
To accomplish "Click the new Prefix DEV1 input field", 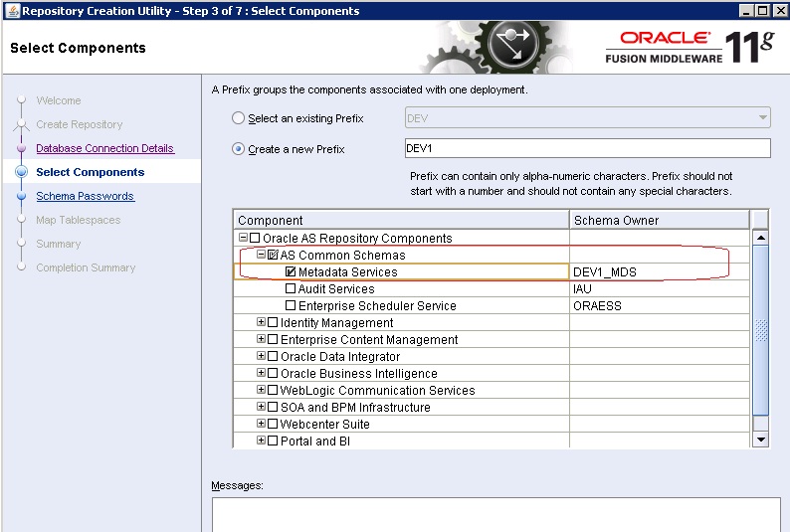I will point(587,148).
